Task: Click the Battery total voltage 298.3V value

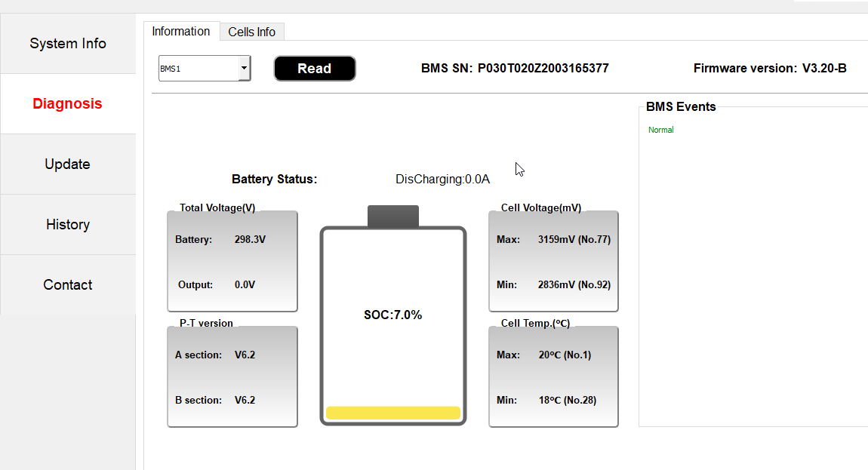Action: click(x=250, y=240)
